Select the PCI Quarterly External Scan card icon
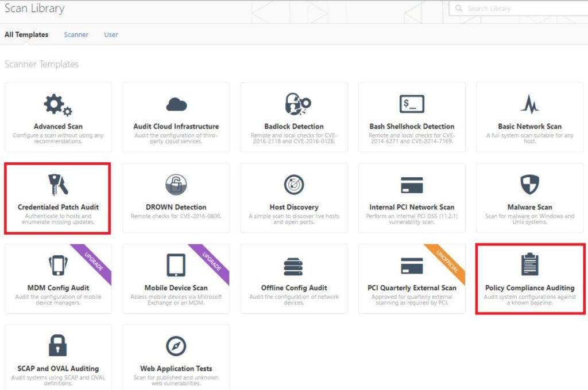This screenshot has height=390, width=588. (412, 266)
